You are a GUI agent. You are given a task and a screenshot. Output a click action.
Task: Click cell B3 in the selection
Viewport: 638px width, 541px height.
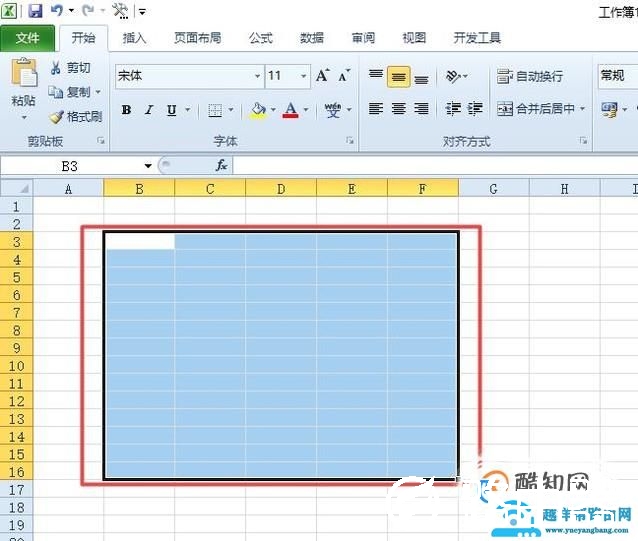[140, 242]
